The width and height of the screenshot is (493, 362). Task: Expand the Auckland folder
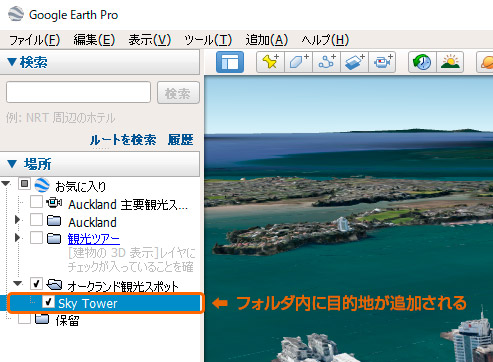[x=18, y=220]
